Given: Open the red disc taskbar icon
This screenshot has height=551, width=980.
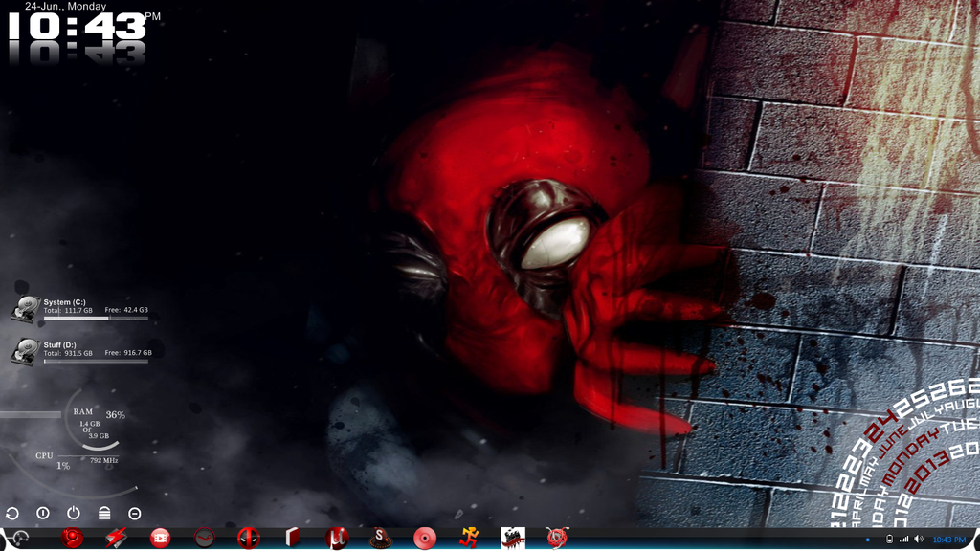Looking at the screenshot, I should tap(424, 538).
